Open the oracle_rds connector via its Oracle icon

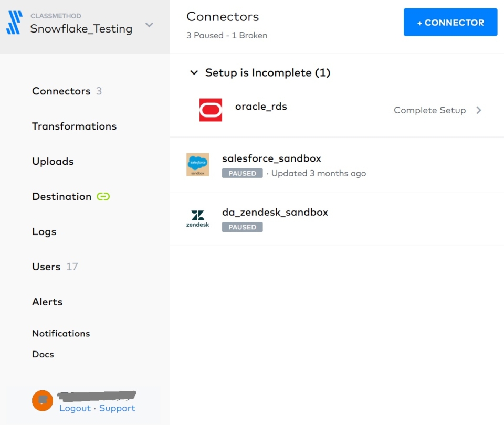point(210,110)
